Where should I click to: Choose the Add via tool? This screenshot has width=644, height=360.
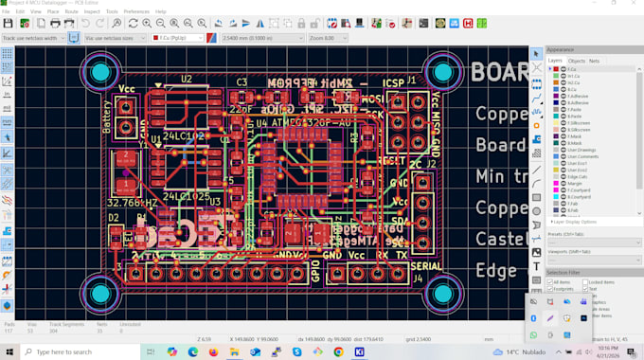(536, 125)
